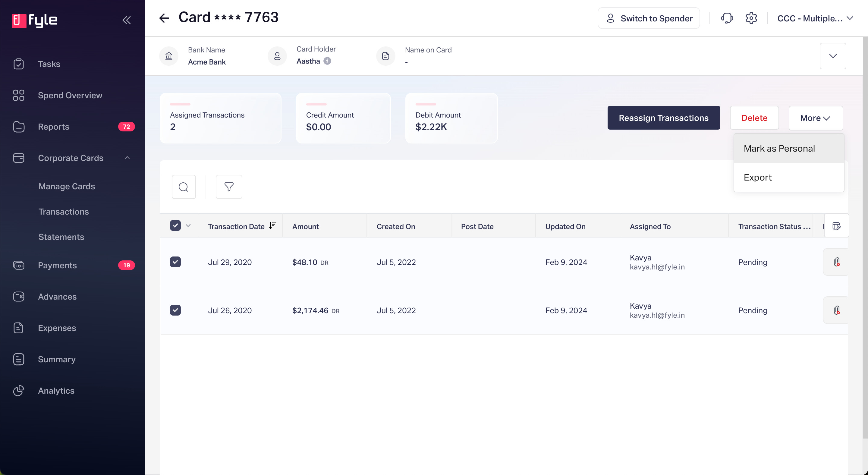The image size is (868, 475).
Task: Click receipt attachment icon for $48.10 row
Action: pyautogui.click(x=836, y=262)
